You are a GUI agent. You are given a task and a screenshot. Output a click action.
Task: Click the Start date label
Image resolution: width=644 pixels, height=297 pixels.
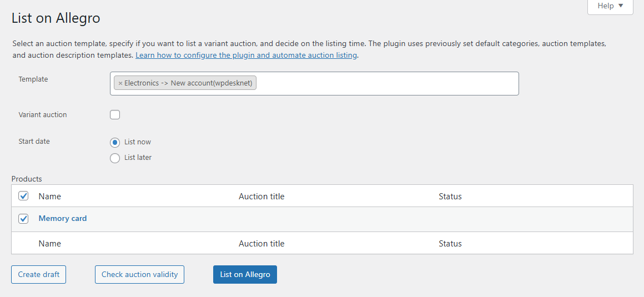click(x=34, y=142)
